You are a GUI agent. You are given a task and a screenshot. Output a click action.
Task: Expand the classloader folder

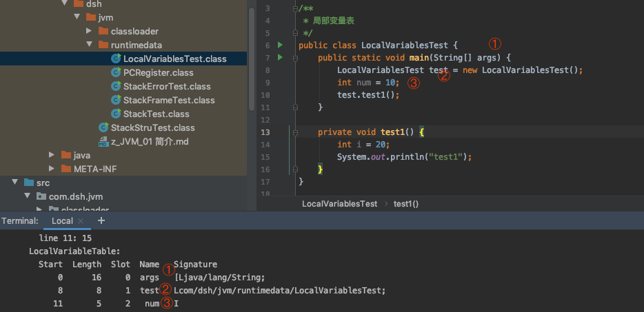89,31
